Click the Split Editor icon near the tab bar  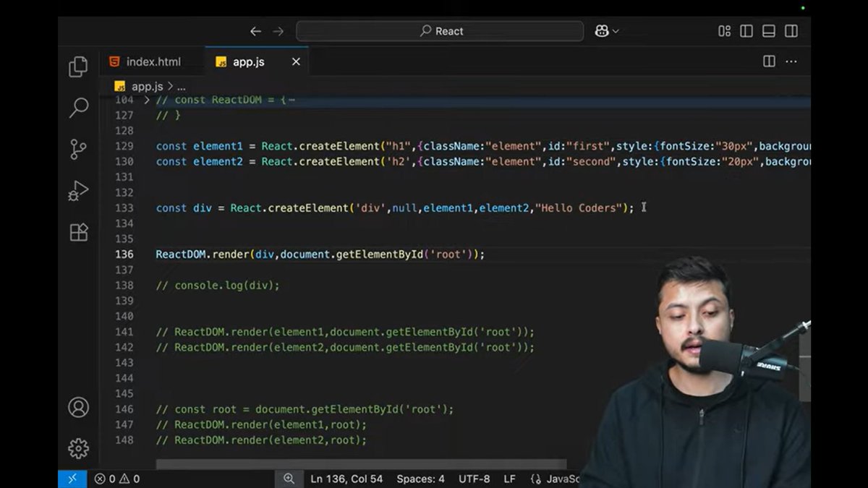click(x=767, y=61)
